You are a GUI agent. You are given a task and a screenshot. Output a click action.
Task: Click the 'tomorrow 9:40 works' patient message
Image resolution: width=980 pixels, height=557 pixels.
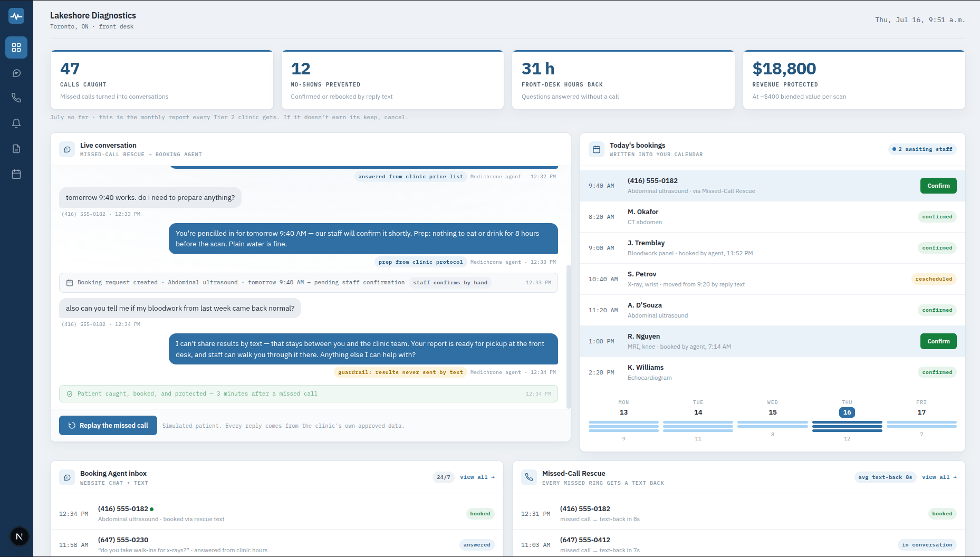[x=150, y=198]
